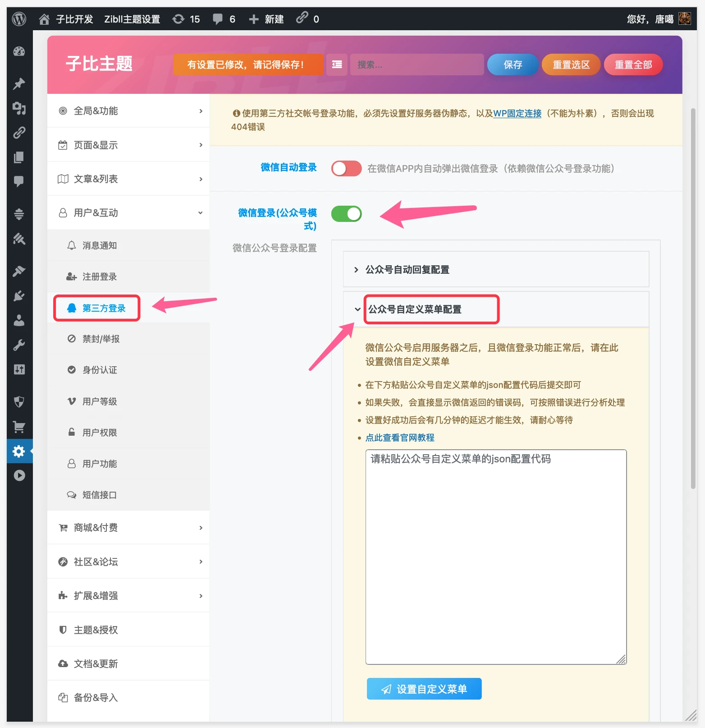Focus the json配置代码 textarea
The image size is (705, 728).
tap(496, 557)
